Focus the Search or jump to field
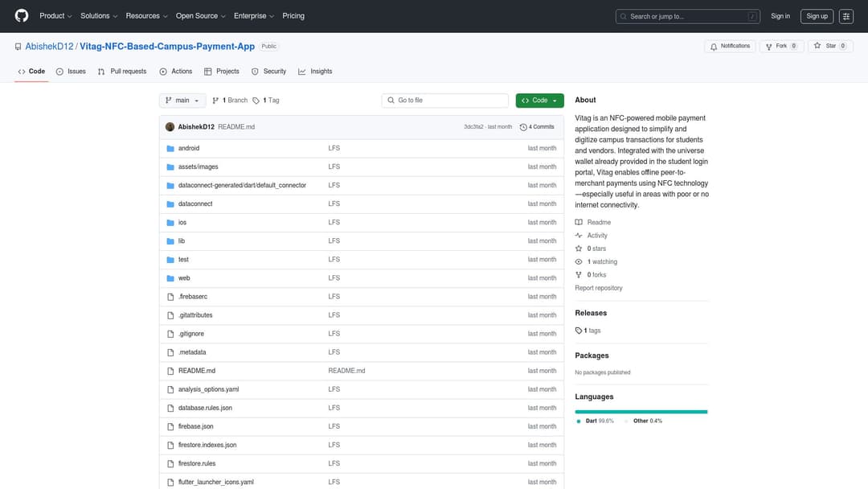868x489 pixels. click(687, 17)
